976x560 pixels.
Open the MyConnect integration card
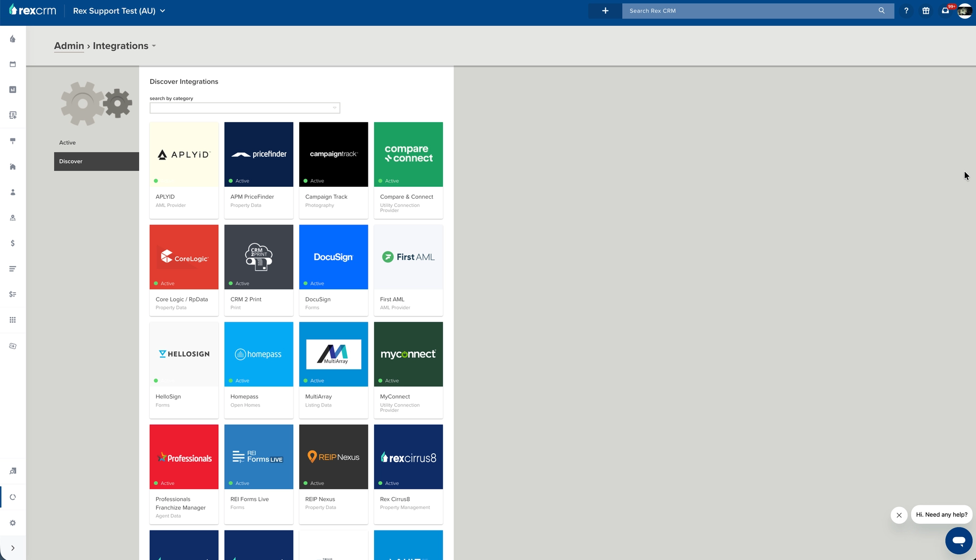408,370
